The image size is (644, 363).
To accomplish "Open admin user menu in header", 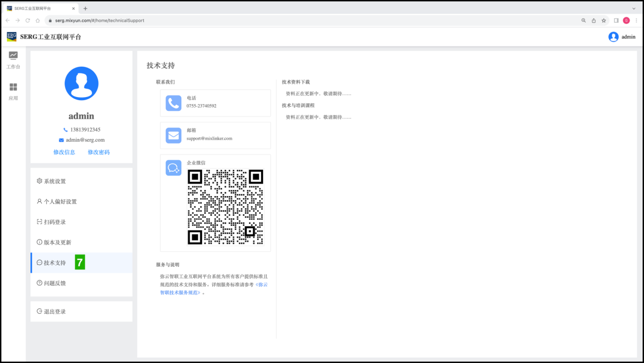I will [x=622, y=37].
